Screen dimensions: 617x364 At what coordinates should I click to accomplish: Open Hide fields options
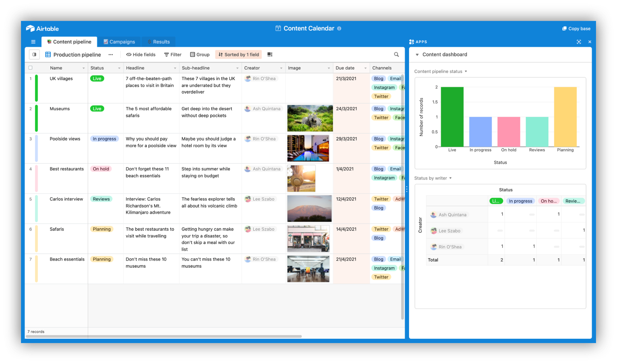[x=141, y=55]
